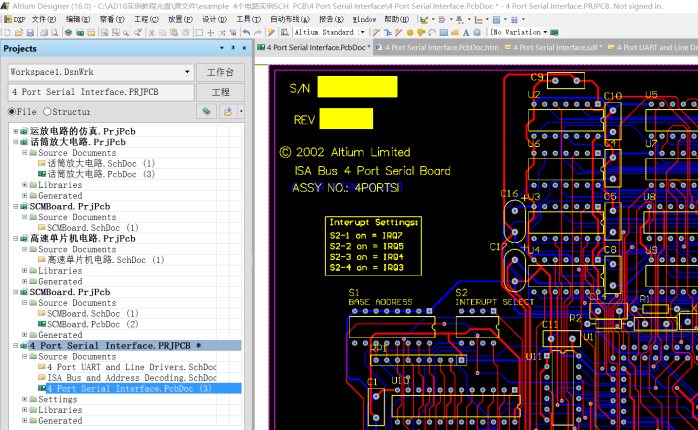Click the Cross Probe pencil icon
The image size is (698, 430).
271,32
